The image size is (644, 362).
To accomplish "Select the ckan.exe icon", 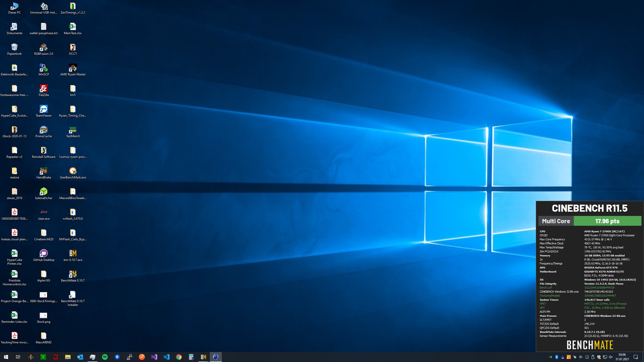I will (x=44, y=214).
